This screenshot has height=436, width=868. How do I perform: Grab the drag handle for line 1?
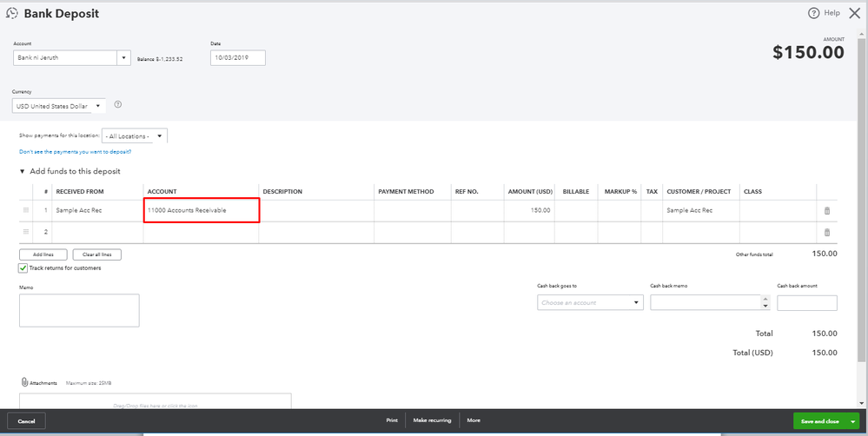point(25,211)
